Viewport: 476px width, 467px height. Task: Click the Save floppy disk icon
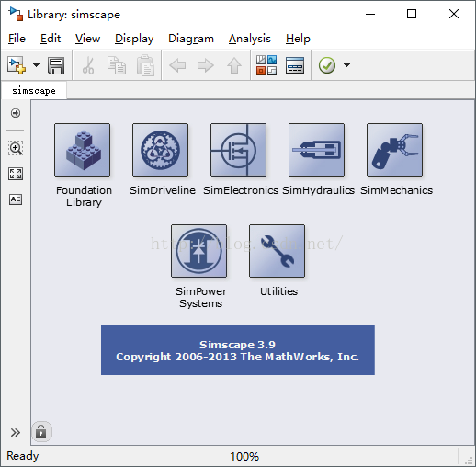point(56,65)
